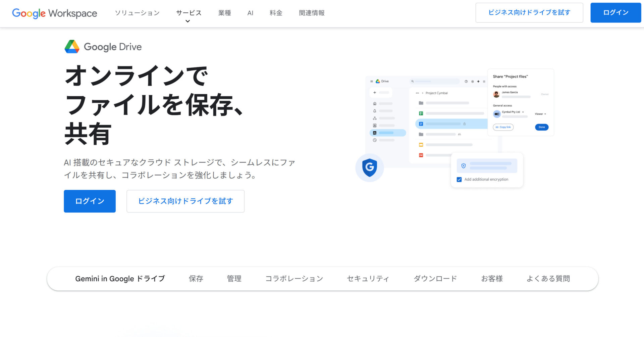This screenshot has height=337, width=644.
Task: Click the Gemini sparkle icon in Drive toolbar
Action: (478, 82)
